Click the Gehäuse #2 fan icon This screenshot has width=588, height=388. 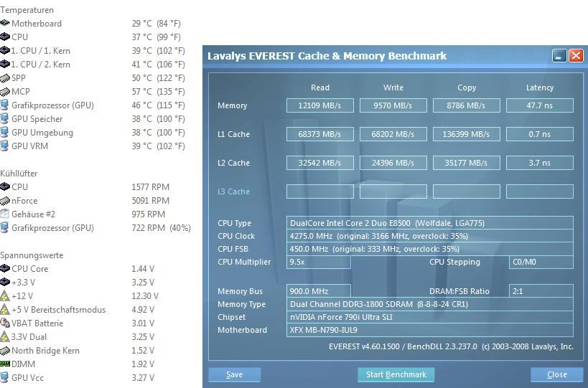pyautogui.click(x=4, y=214)
